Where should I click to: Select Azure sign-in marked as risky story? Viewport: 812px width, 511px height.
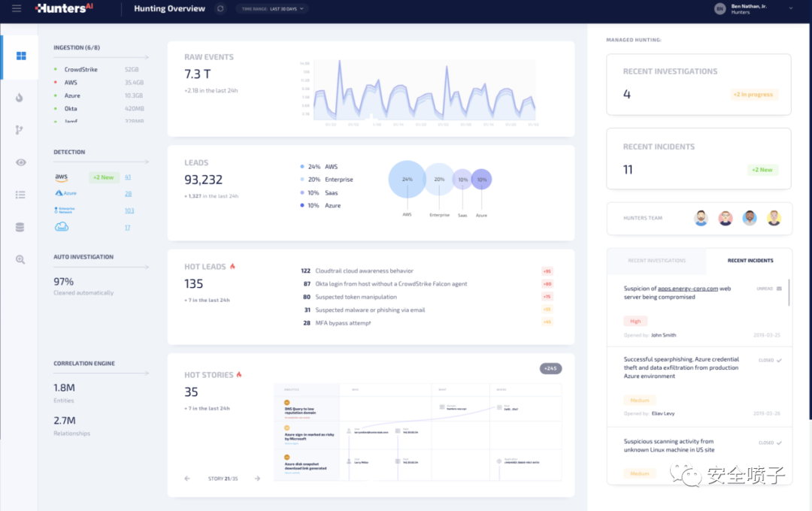[x=309, y=436]
